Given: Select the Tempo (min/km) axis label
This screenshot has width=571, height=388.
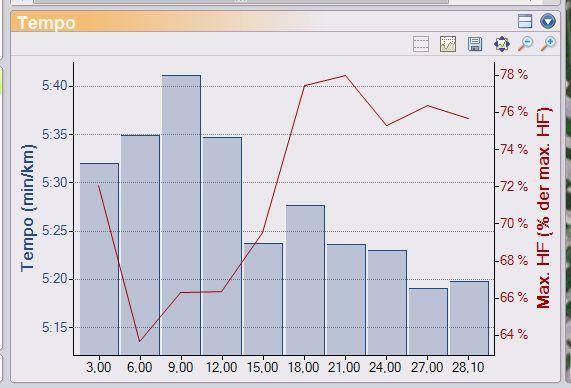Looking at the screenshot, I should point(28,208).
